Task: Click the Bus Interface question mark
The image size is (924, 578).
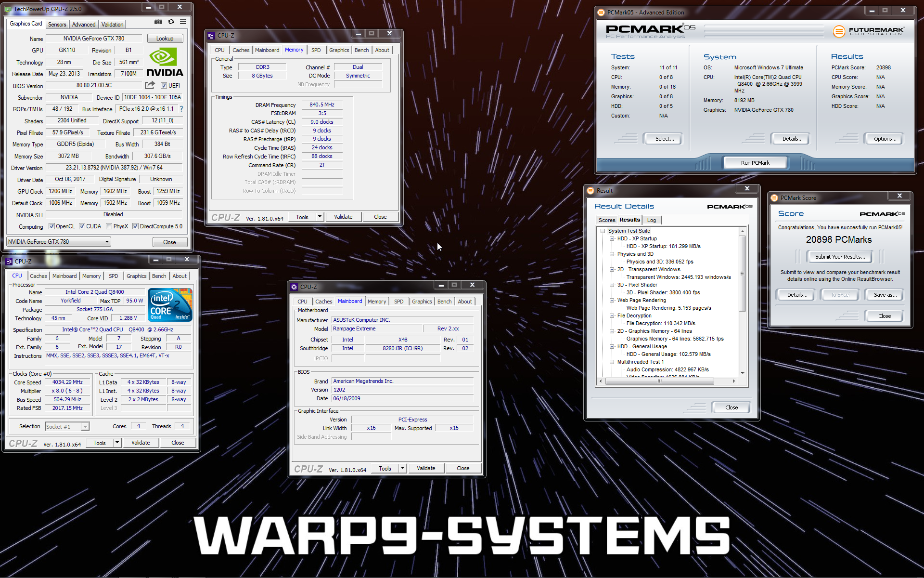Action: click(181, 109)
